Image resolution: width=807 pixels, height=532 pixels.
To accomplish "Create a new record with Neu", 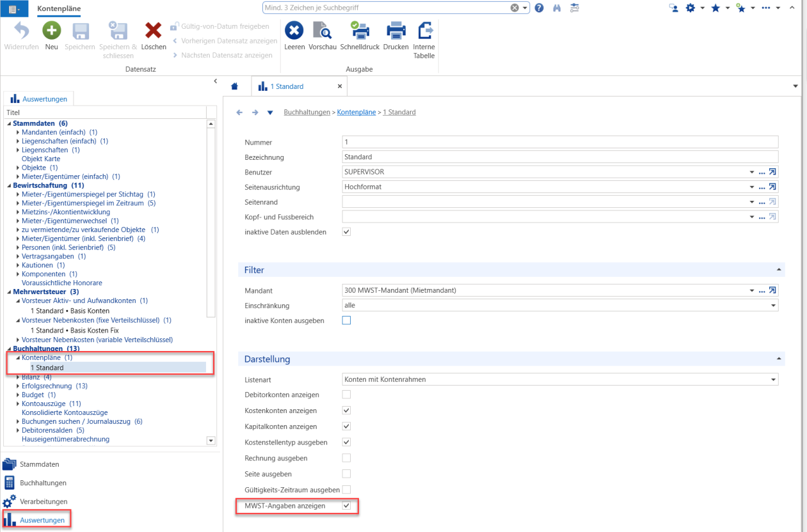I will [52, 35].
